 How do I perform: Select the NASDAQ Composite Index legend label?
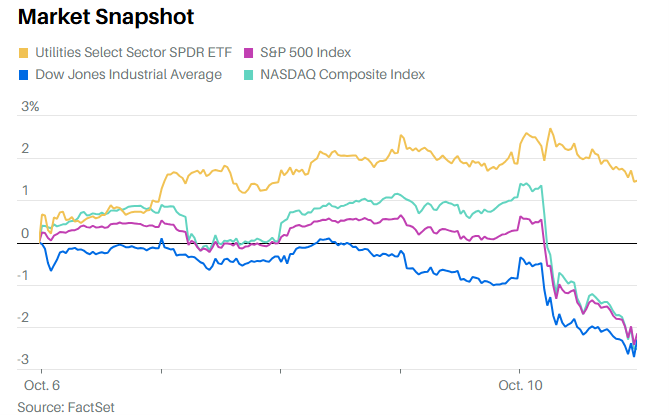tap(343, 74)
